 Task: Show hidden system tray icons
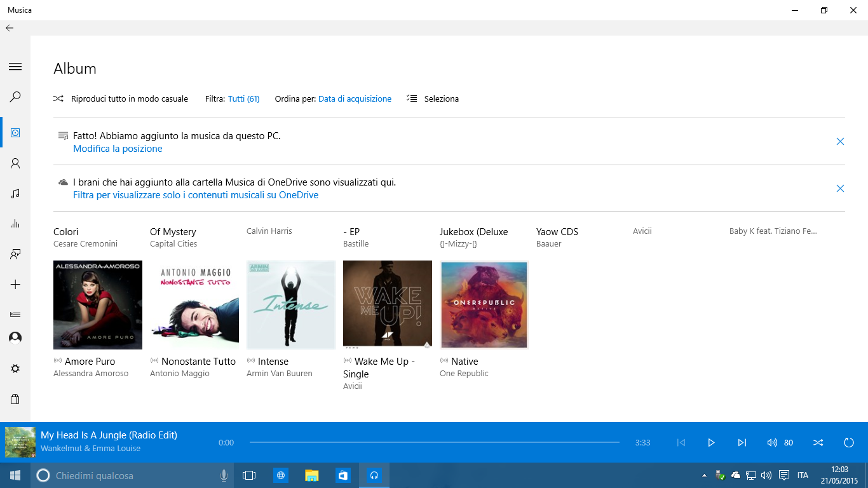704,475
